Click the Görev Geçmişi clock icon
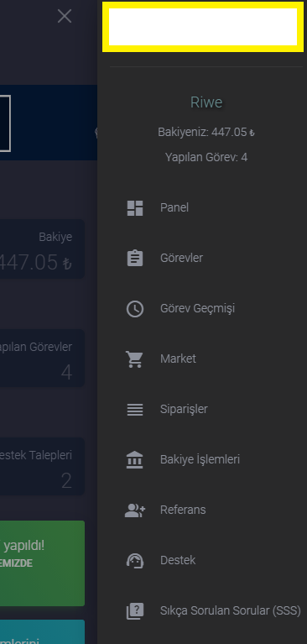The height and width of the screenshot is (644, 307). click(134, 309)
